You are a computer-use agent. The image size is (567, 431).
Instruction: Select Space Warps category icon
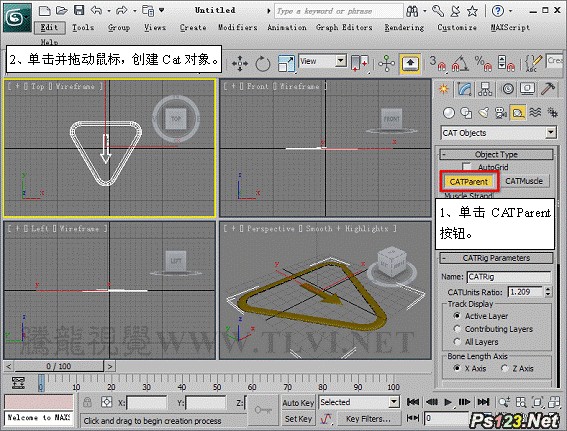tap(535, 113)
